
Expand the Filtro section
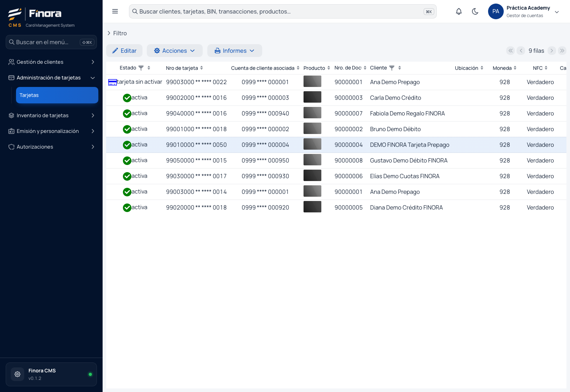117,33
